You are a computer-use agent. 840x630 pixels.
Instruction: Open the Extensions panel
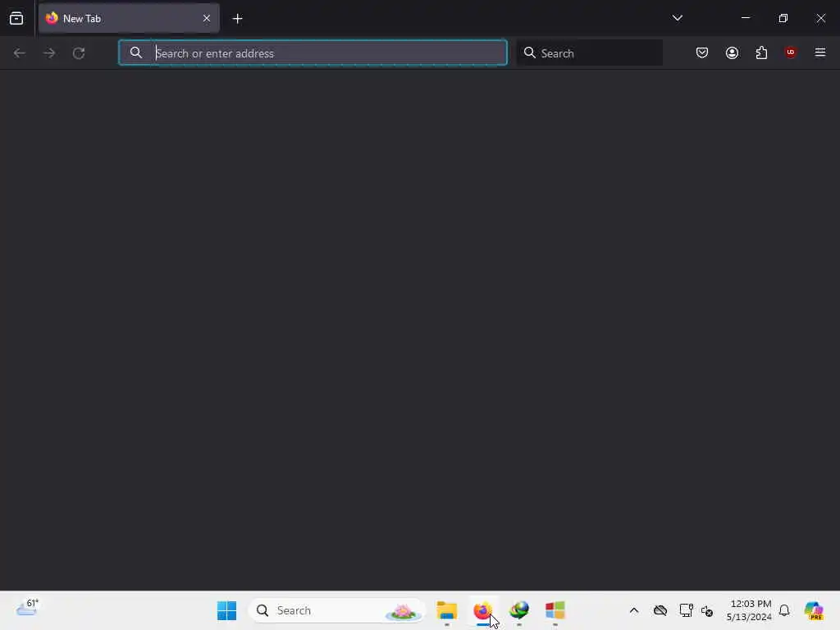(x=761, y=53)
